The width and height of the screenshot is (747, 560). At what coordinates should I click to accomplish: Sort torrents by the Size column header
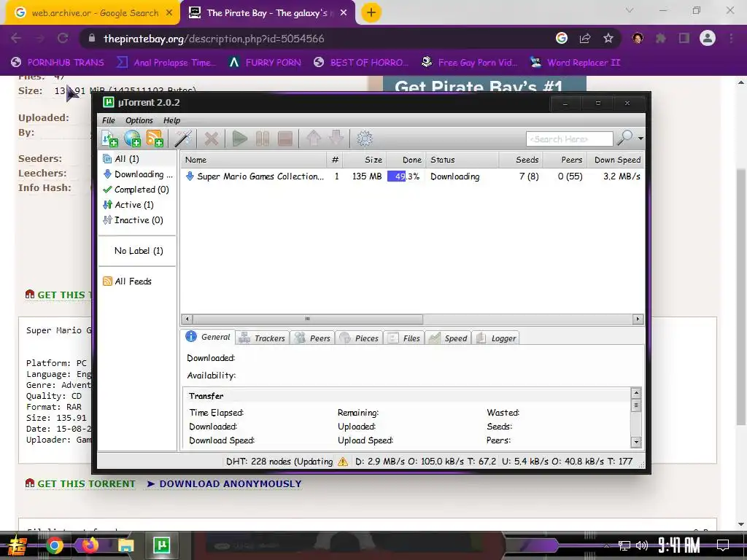tap(365, 160)
